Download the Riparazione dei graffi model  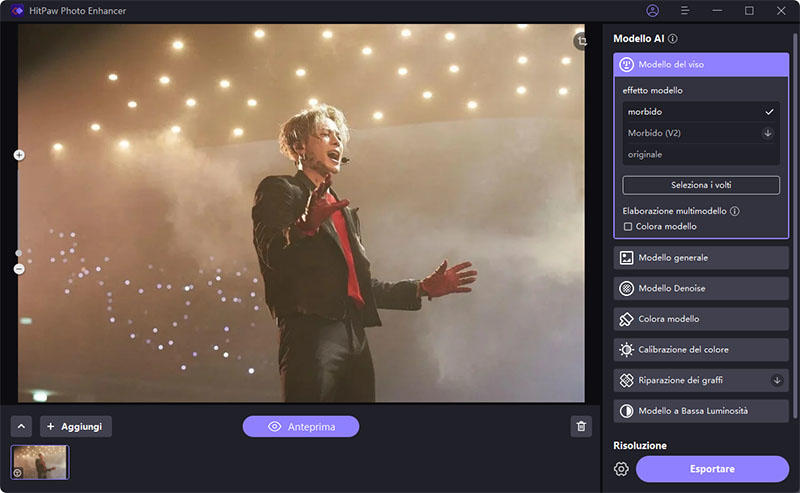pyautogui.click(x=777, y=380)
